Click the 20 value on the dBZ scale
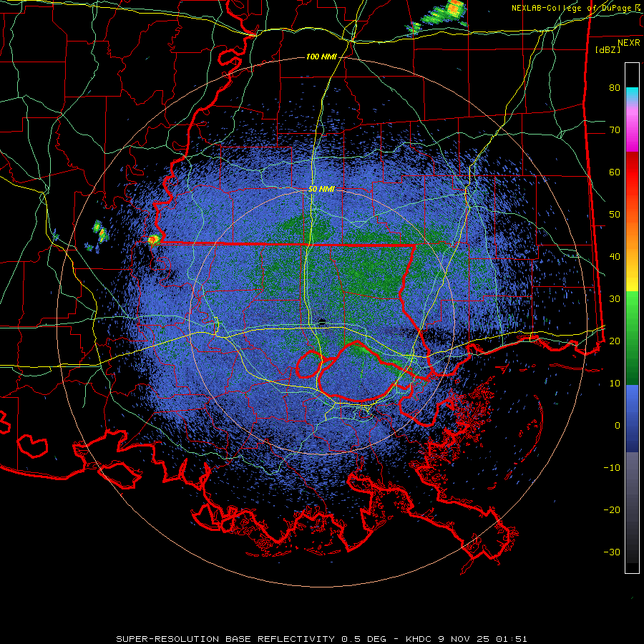 click(615, 341)
